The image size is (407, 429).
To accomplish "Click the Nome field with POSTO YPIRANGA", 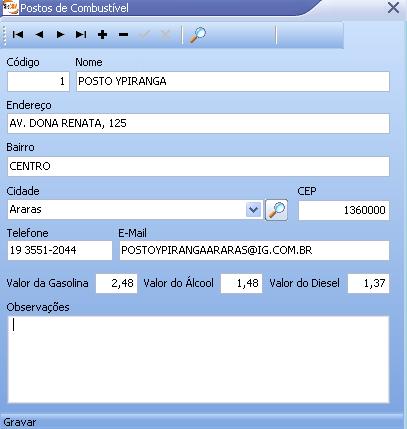I will coord(233,81).
